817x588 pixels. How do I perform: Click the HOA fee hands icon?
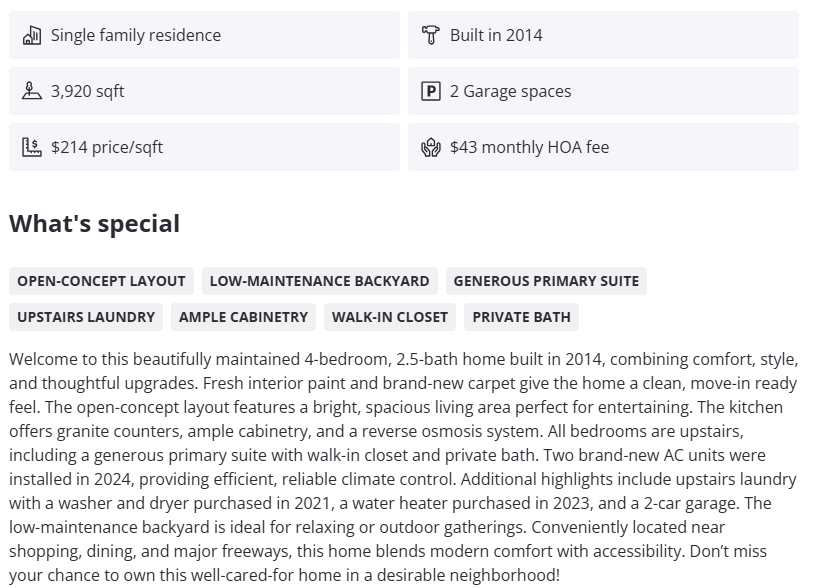tap(431, 147)
